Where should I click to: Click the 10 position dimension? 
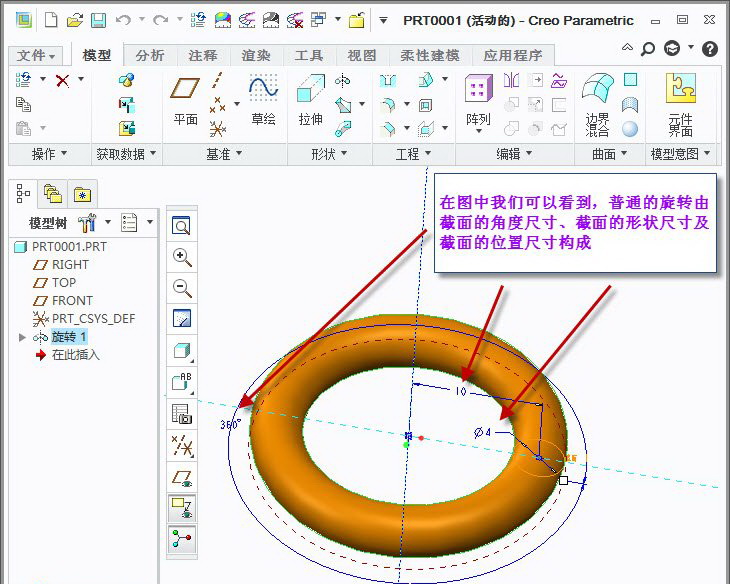pyautogui.click(x=461, y=391)
